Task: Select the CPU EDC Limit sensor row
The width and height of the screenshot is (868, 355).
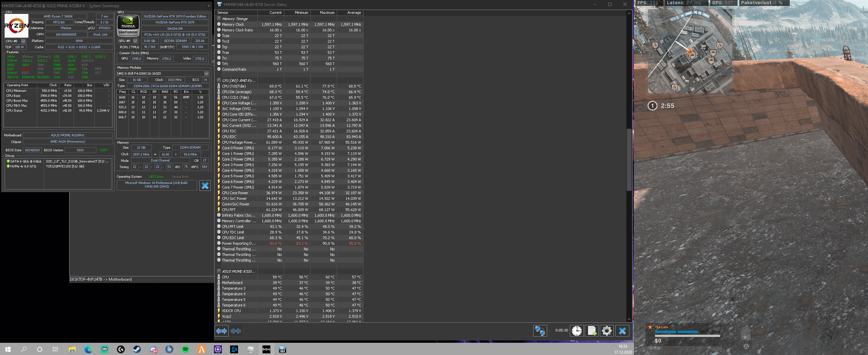Action: (290, 238)
